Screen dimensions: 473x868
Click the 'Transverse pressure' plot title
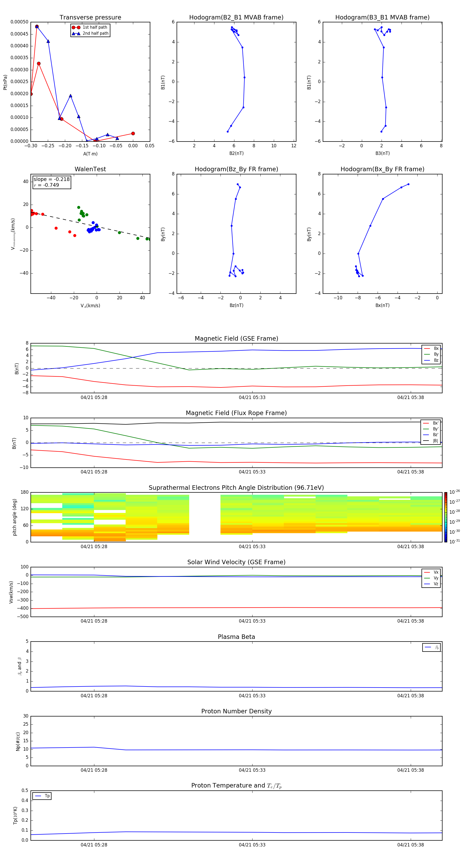[90, 18]
